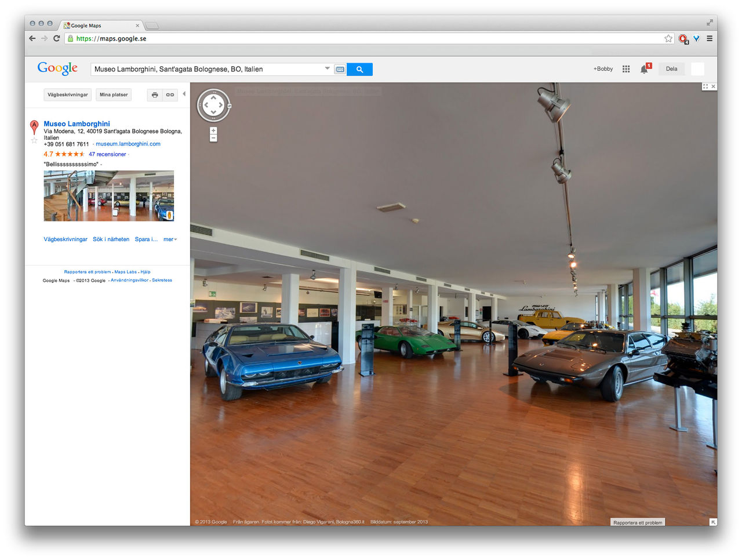Open the museum interior photo thumbnail
742x560 pixels.
click(108, 195)
